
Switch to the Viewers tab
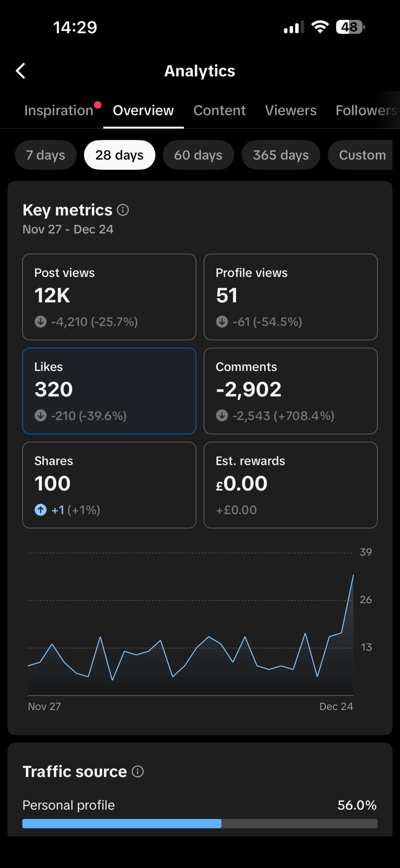[x=291, y=111]
